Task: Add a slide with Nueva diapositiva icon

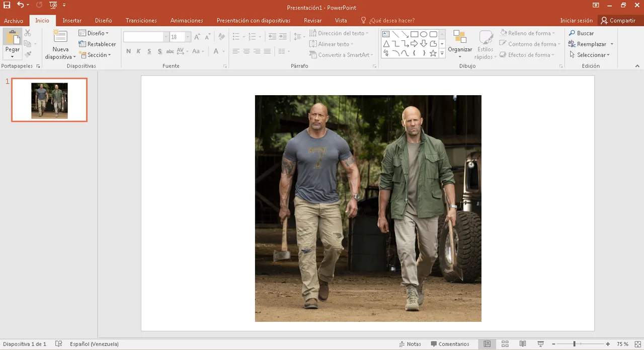Action: click(x=60, y=36)
